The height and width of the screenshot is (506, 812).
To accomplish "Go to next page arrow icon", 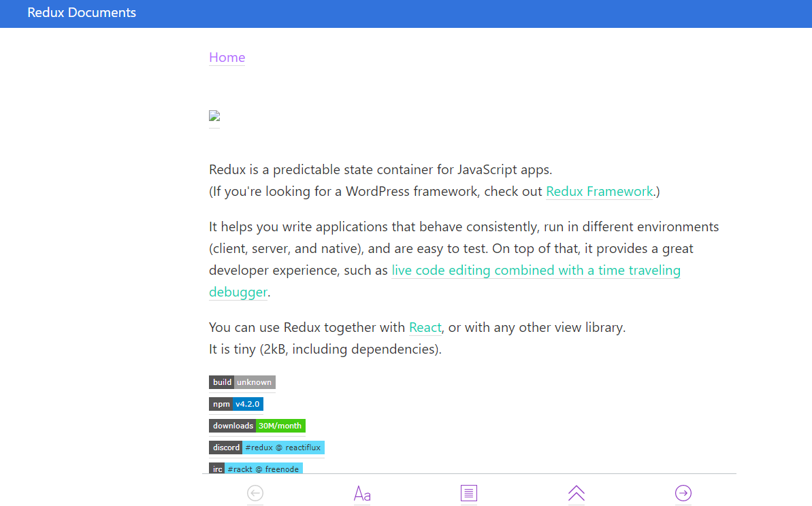I will [683, 493].
